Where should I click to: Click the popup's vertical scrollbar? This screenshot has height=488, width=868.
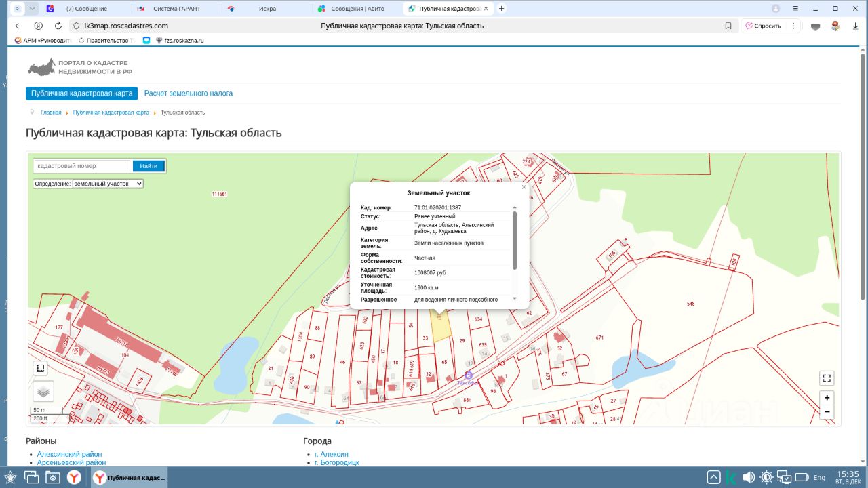pyautogui.click(x=515, y=241)
